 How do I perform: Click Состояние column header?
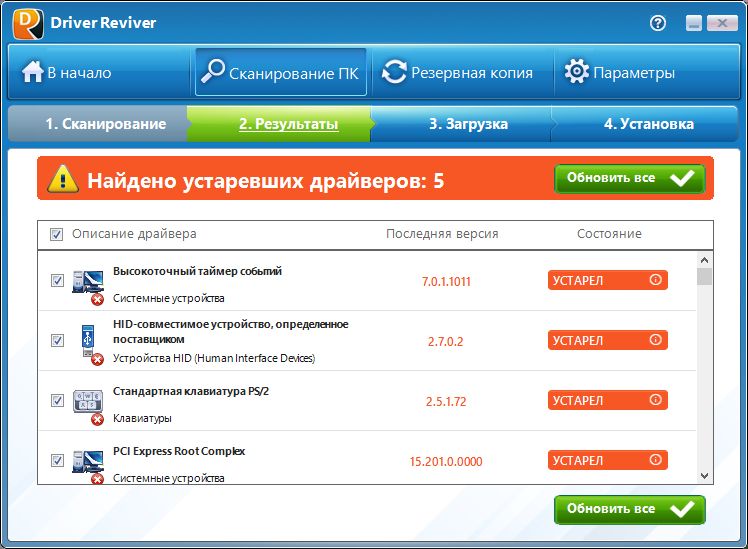(x=609, y=234)
